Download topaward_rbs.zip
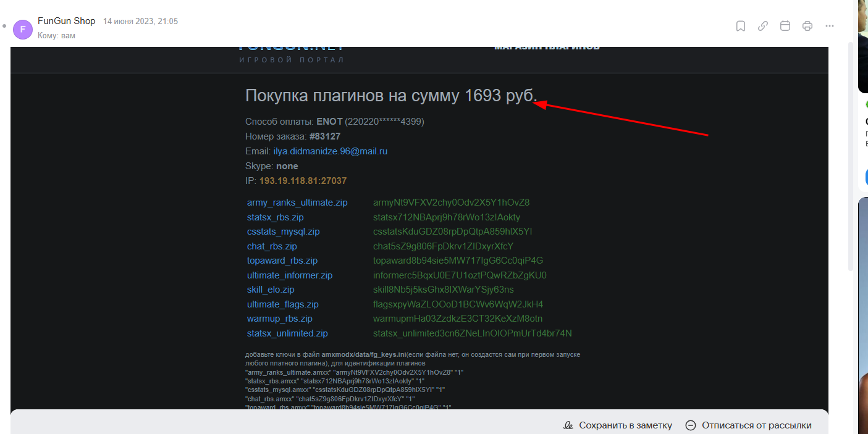The height and width of the screenshot is (434, 868). pos(282,261)
